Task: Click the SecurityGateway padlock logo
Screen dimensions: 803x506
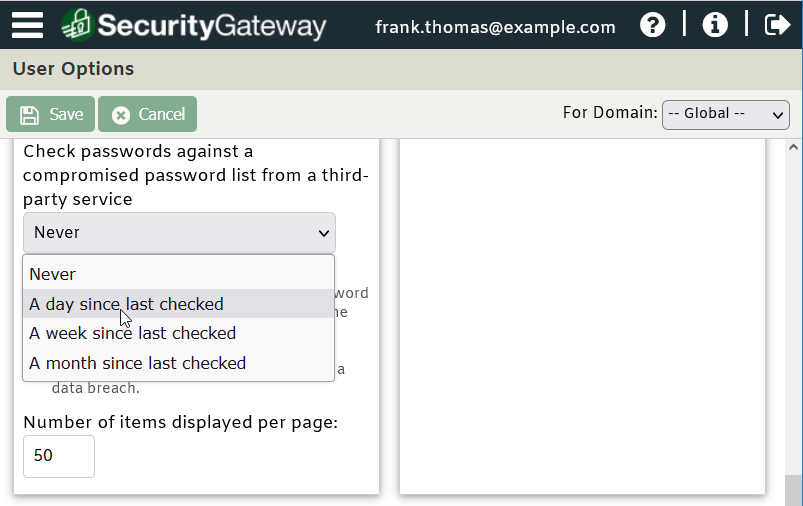Action: (77, 25)
